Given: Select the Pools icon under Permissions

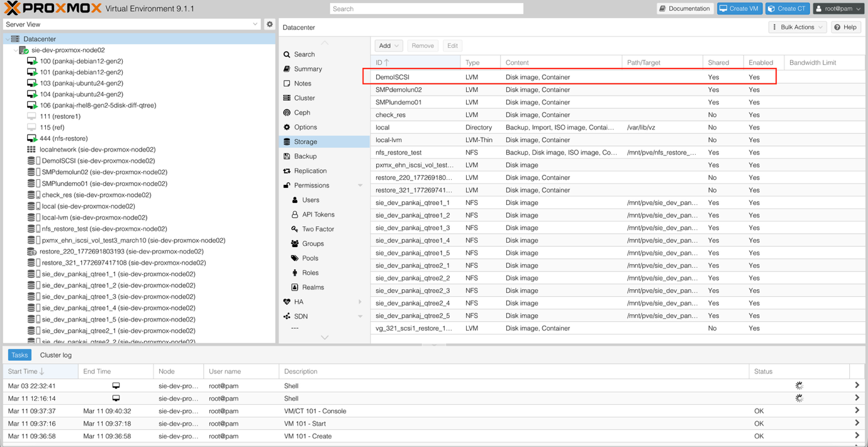Looking at the screenshot, I should [x=294, y=258].
